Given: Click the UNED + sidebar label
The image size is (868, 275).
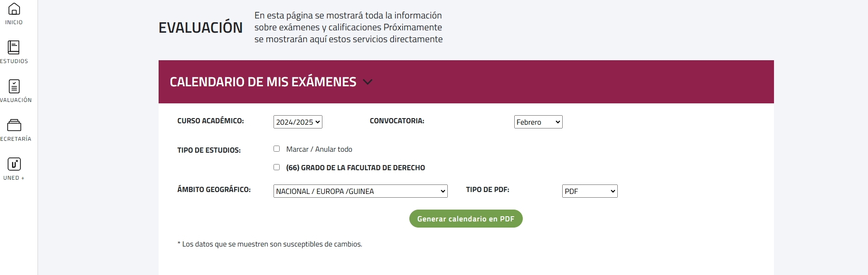Looking at the screenshot, I should pyautogui.click(x=14, y=178).
